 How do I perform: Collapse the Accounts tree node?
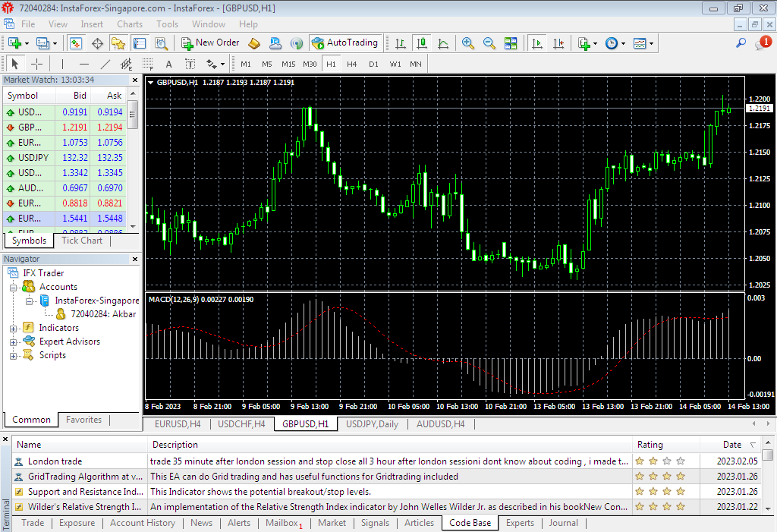pyautogui.click(x=14, y=287)
